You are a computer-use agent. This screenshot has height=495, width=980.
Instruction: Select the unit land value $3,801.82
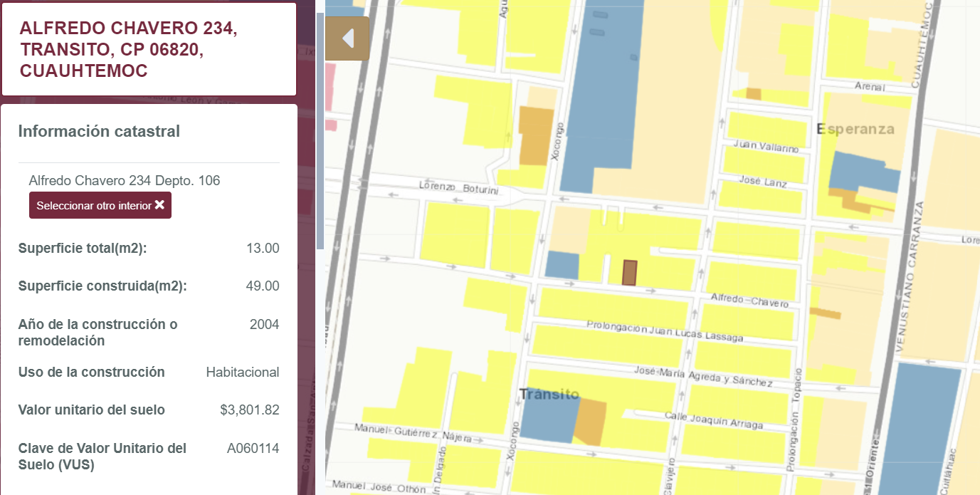click(250, 410)
